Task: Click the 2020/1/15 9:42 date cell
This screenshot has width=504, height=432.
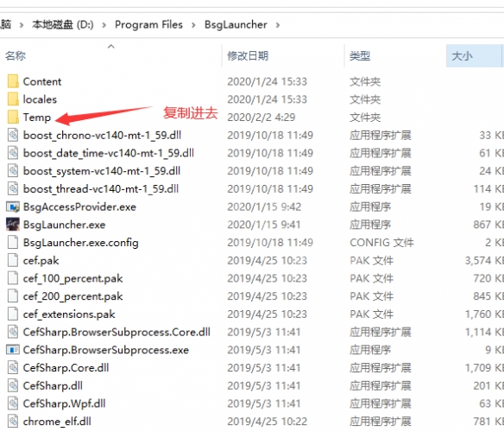Action: (x=264, y=206)
